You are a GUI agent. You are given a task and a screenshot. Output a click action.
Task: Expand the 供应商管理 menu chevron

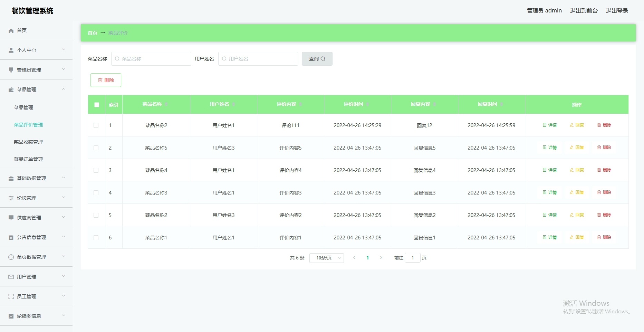pyautogui.click(x=64, y=217)
